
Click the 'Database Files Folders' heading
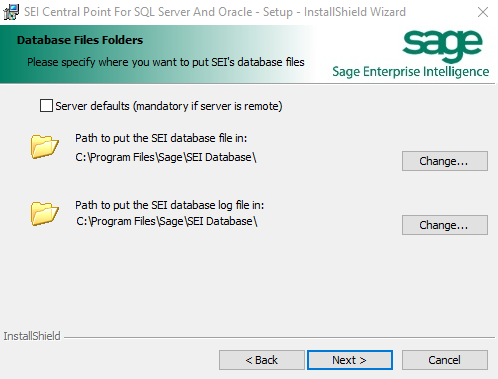[80, 40]
